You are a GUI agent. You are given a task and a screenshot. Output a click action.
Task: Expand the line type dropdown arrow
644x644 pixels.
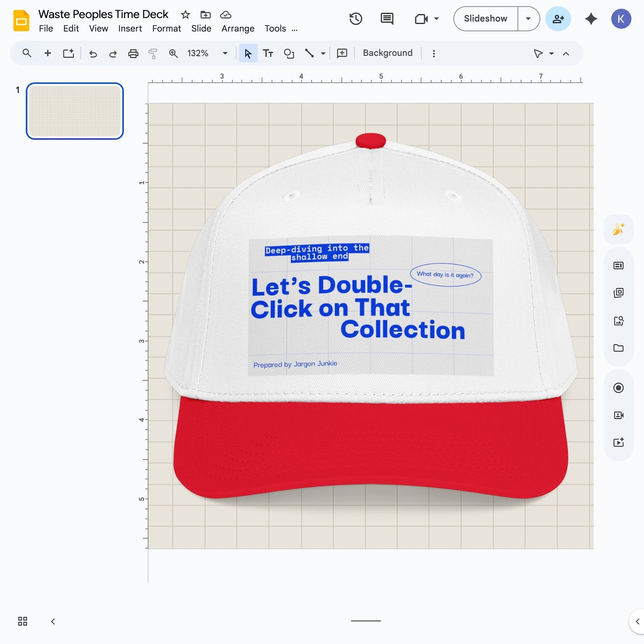(323, 53)
